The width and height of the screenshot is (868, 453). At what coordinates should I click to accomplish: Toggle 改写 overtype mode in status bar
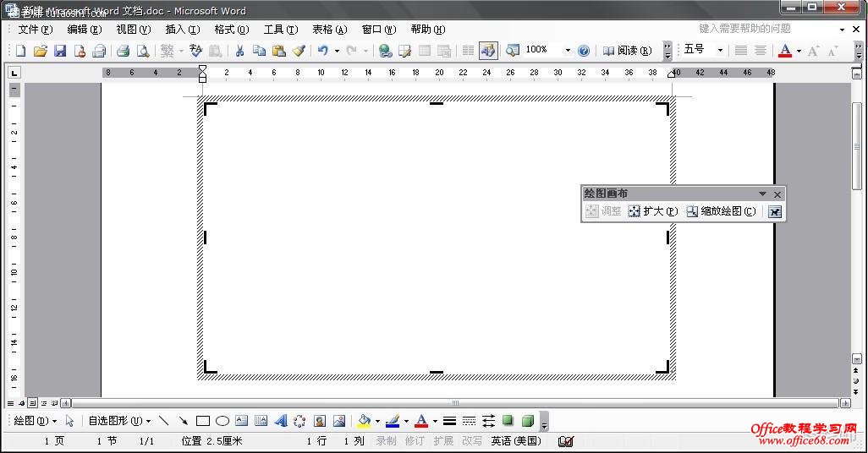[472, 441]
